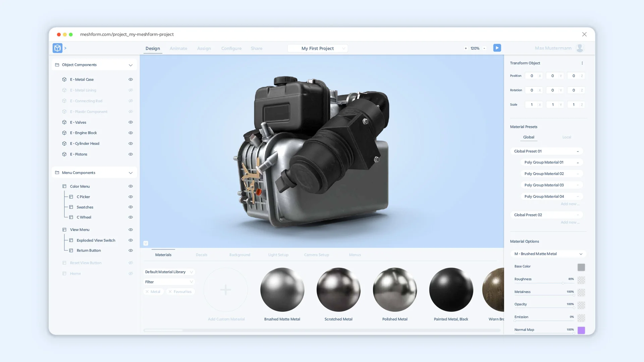The width and height of the screenshot is (644, 362).
Task: Collapse the Object Components section
Action: click(x=131, y=65)
